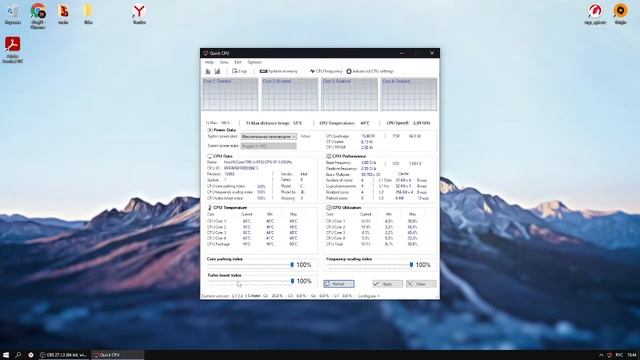
Task: Click the CPU Temperature value in summary row
Action: pyautogui.click(x=365, y=123)
